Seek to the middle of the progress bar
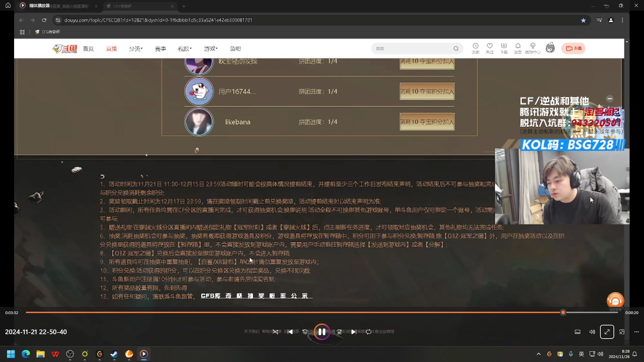 pos(322,312)
